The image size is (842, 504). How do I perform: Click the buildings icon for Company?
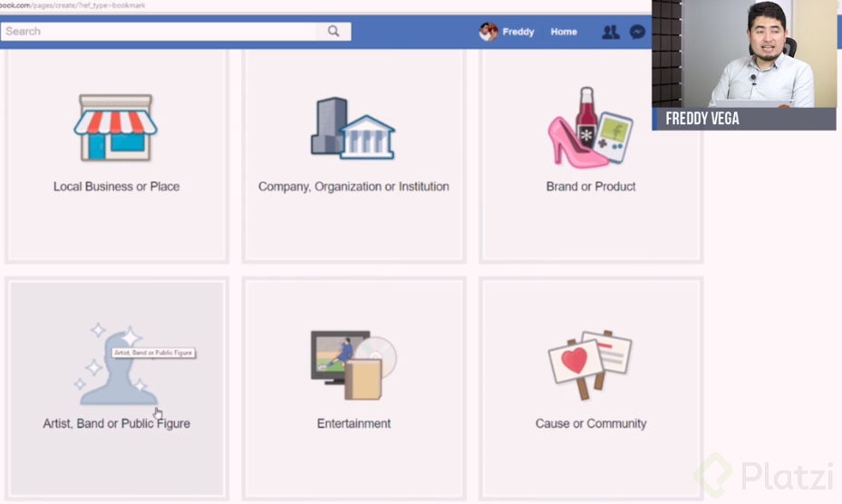point(353,129)
